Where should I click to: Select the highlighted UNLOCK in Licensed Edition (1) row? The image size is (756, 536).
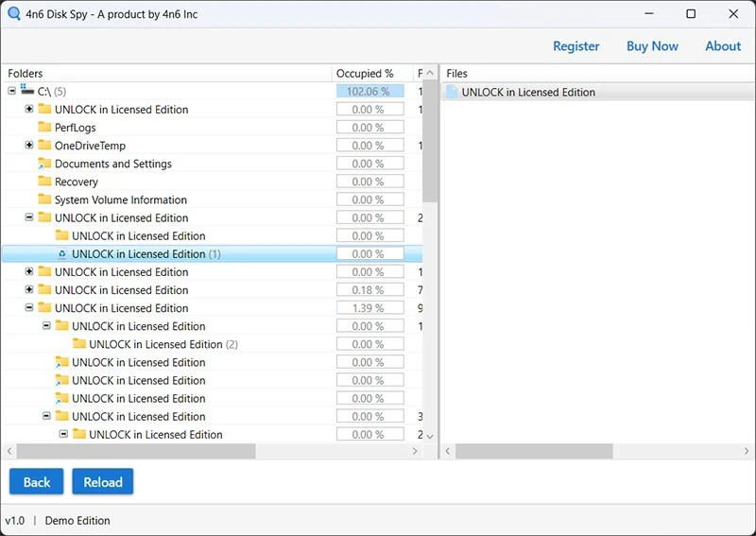(212, 253)
